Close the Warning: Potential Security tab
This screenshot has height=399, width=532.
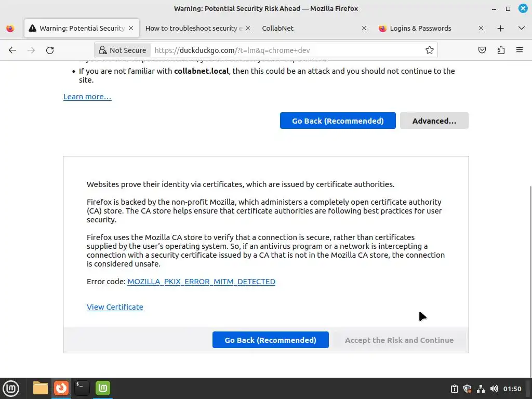click(131, 28)
